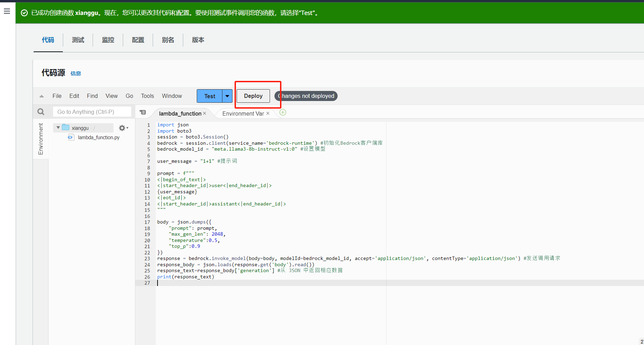
Task: Switch to the 代码 tab
Action: tap(48, 40)
